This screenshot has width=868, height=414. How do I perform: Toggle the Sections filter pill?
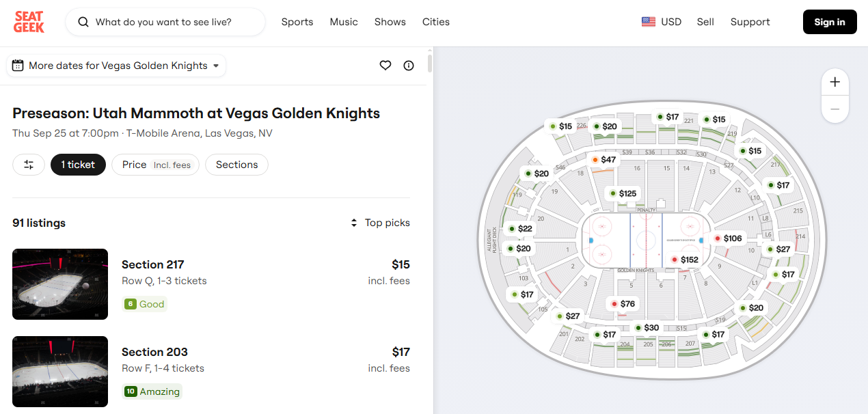pos(236,165)
